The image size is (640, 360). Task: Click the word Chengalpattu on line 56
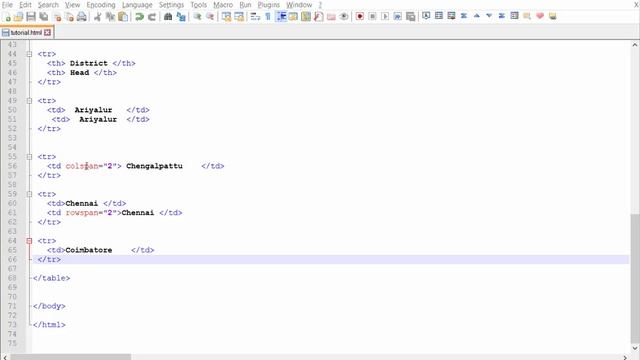pyautogui.click(x=154, y=166)
